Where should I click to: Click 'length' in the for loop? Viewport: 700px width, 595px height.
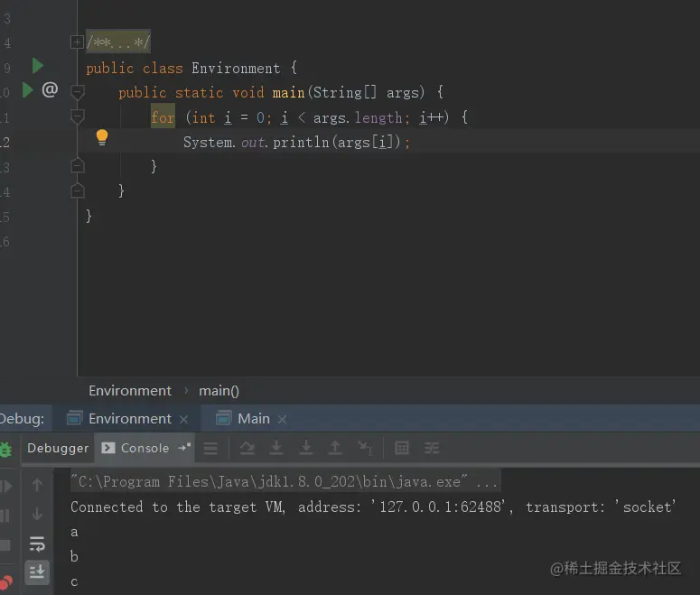378,118
